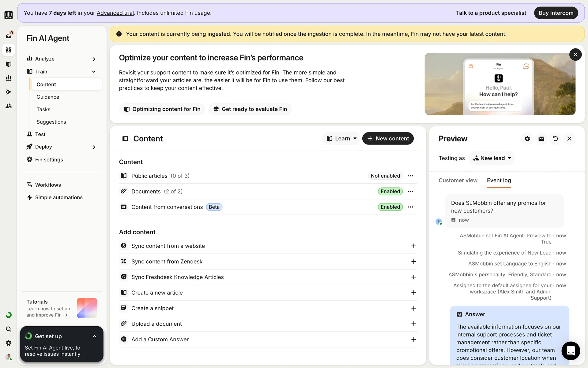Restart the preview with the refresh icon
Image resolution: width=588 pixels, height=368 pixels.
[x=555, y=139]
